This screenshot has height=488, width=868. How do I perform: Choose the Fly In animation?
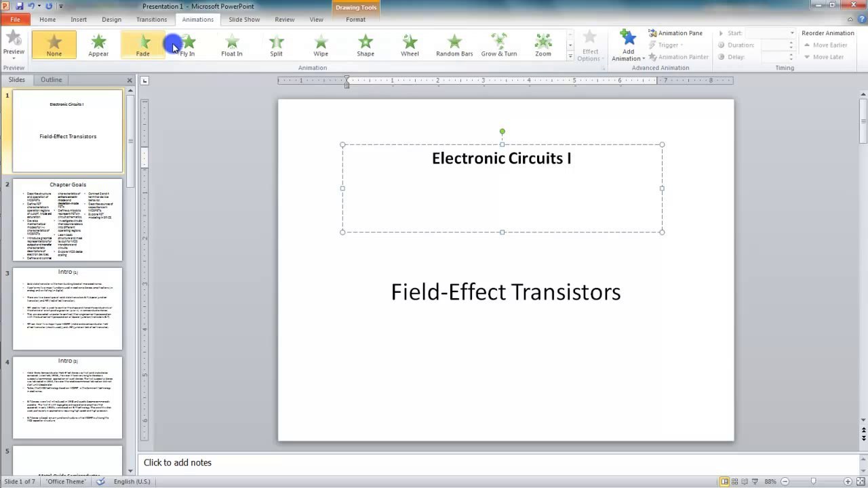(187, 45)
